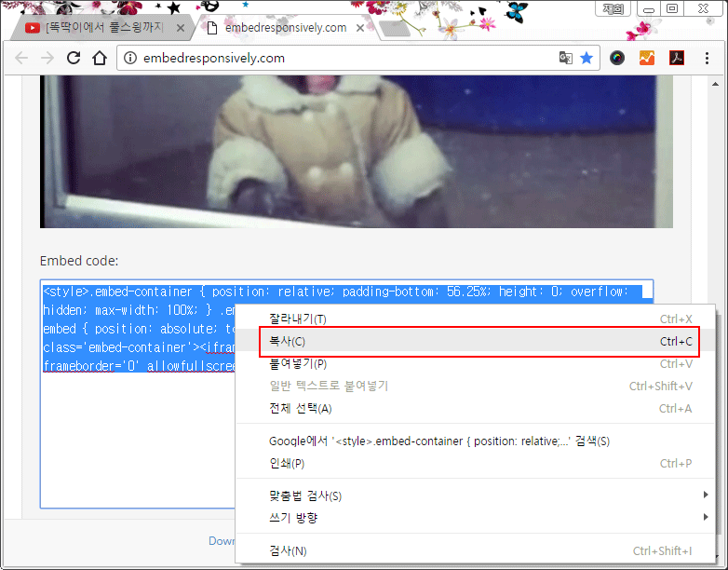This screenshot has width=728, height=570.
Task: Close the embedresponsively.com tab
Action: 360,28
